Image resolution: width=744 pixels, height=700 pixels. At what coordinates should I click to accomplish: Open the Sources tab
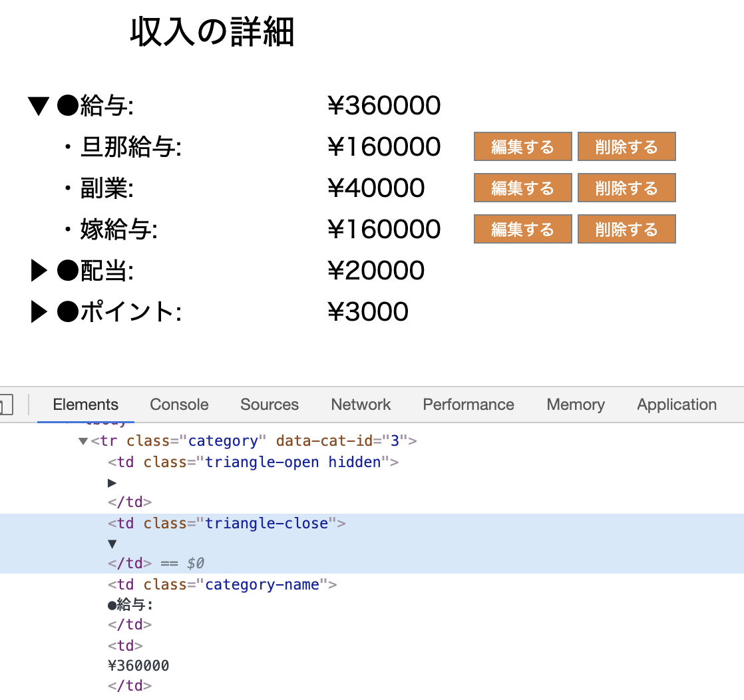pos(270,405)
